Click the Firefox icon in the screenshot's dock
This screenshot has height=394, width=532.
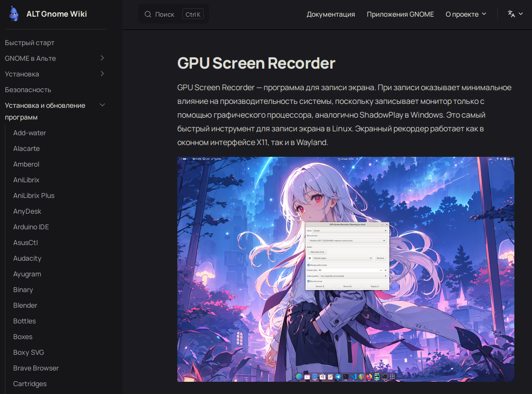pos(369,377)
